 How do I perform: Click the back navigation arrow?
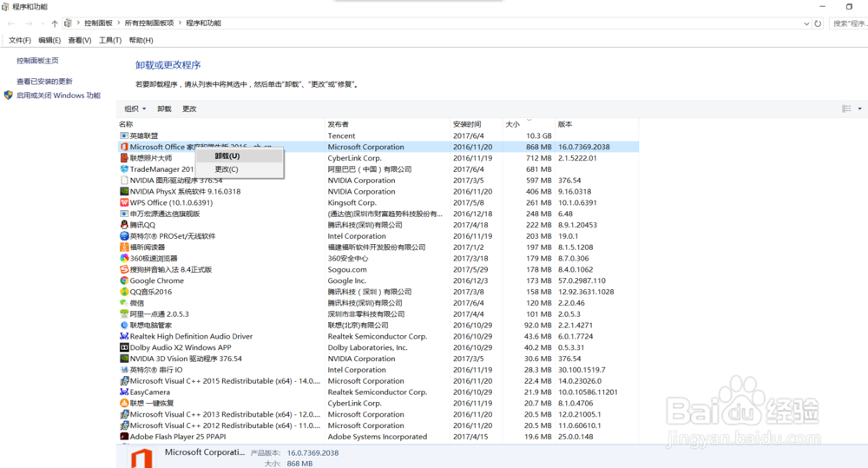(x=11, y=23)
